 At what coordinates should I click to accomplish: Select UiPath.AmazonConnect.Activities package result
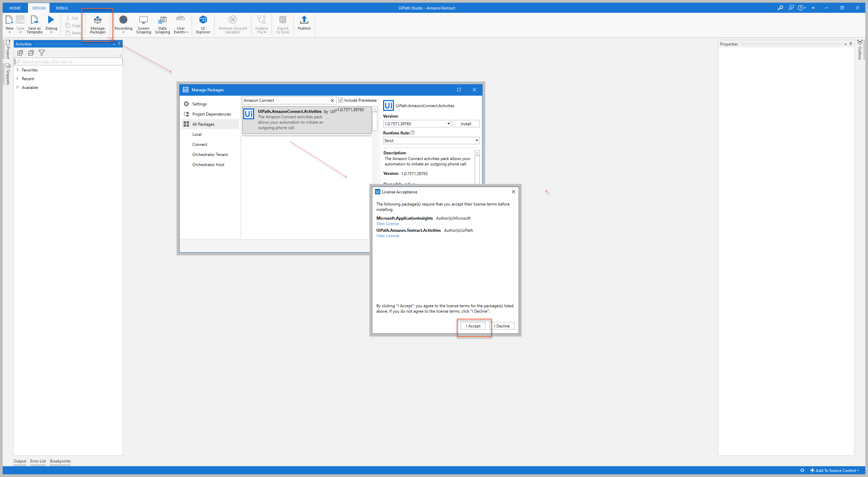[x=307, y=120]
